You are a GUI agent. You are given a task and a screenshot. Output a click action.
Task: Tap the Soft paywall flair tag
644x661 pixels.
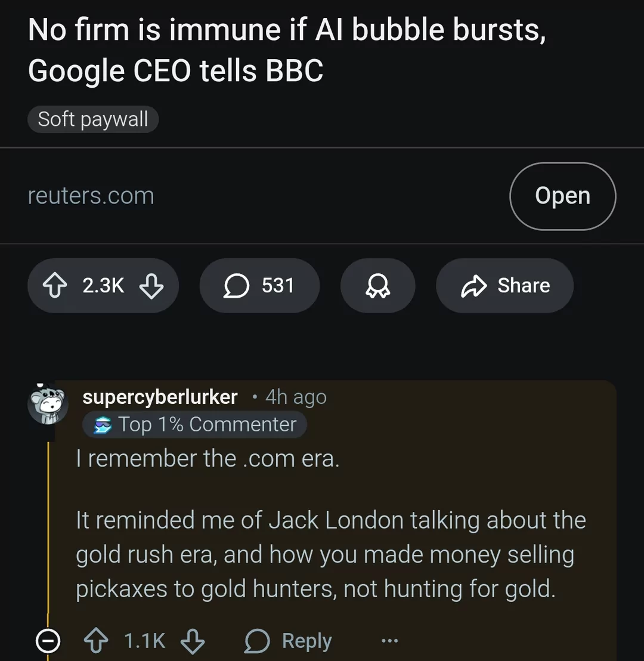(92, 119)
